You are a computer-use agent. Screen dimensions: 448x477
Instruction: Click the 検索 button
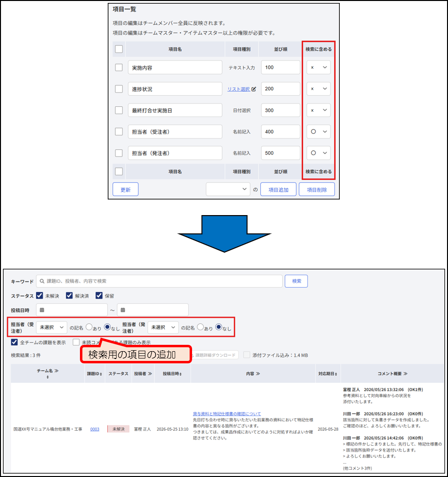296,281
